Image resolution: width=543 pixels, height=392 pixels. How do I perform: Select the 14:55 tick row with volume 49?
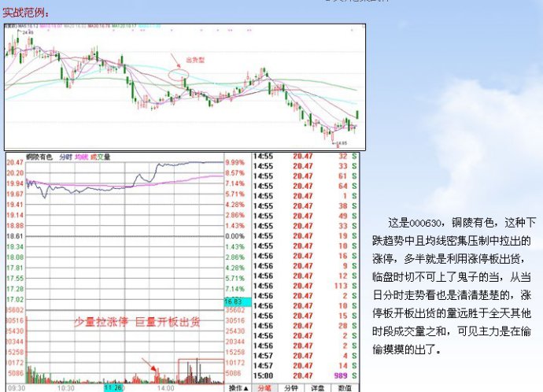point(305,216)
